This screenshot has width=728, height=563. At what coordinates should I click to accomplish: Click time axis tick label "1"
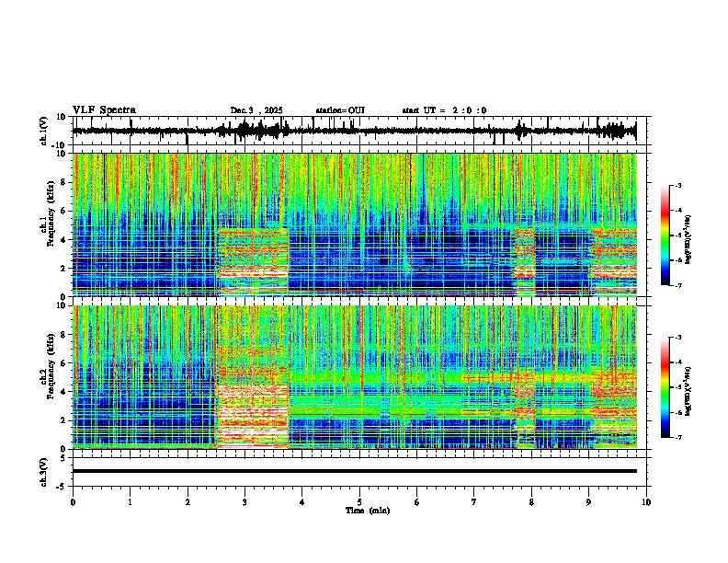[x=130, y=502]
